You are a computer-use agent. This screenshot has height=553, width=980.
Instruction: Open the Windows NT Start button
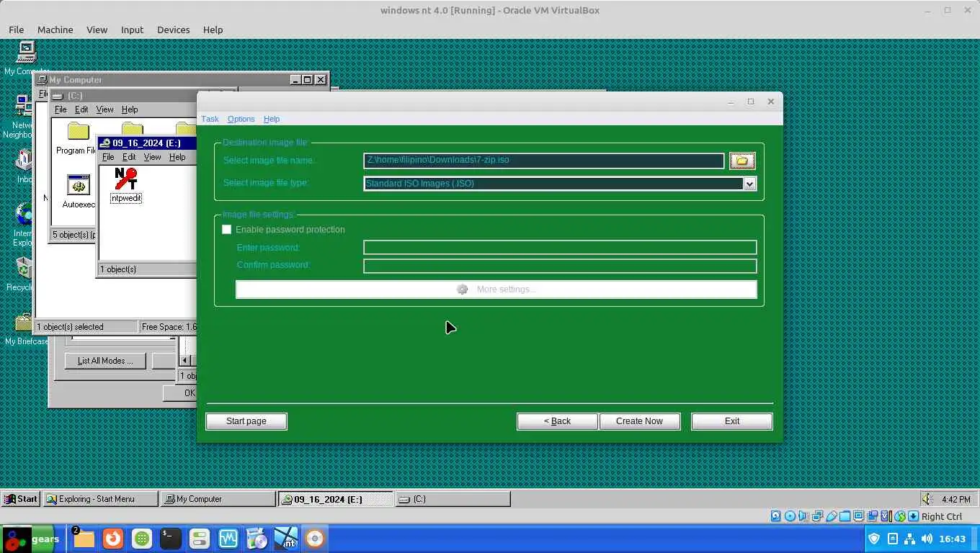[20, 499]
